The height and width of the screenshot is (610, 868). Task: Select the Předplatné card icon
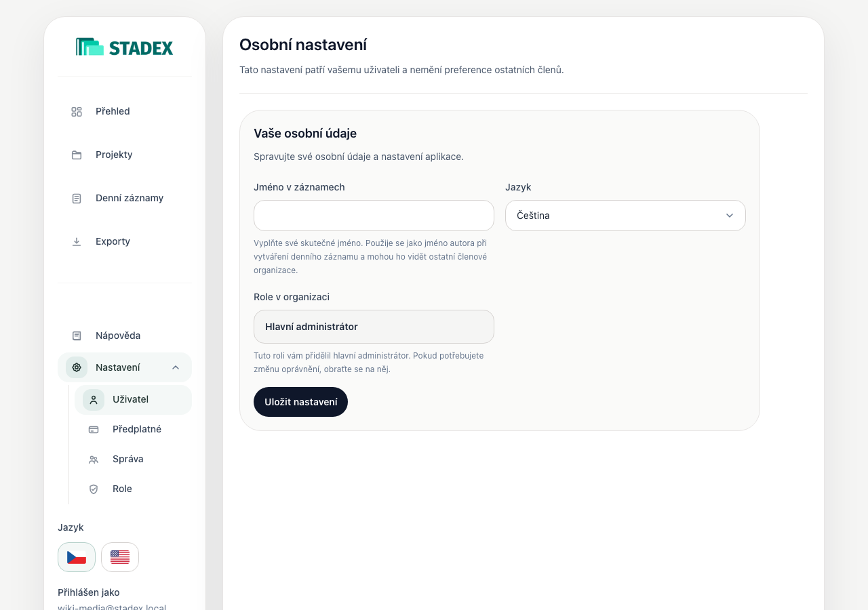[x=94, y=429]
